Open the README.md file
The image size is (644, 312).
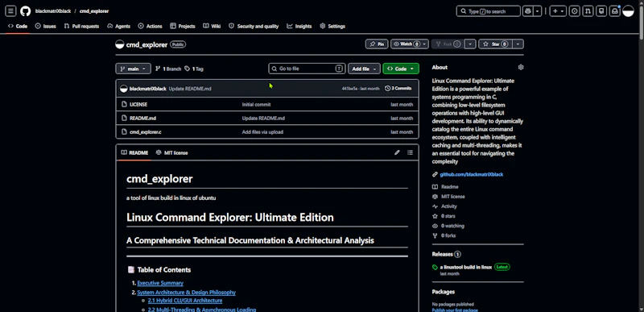(x=142, y=119)
